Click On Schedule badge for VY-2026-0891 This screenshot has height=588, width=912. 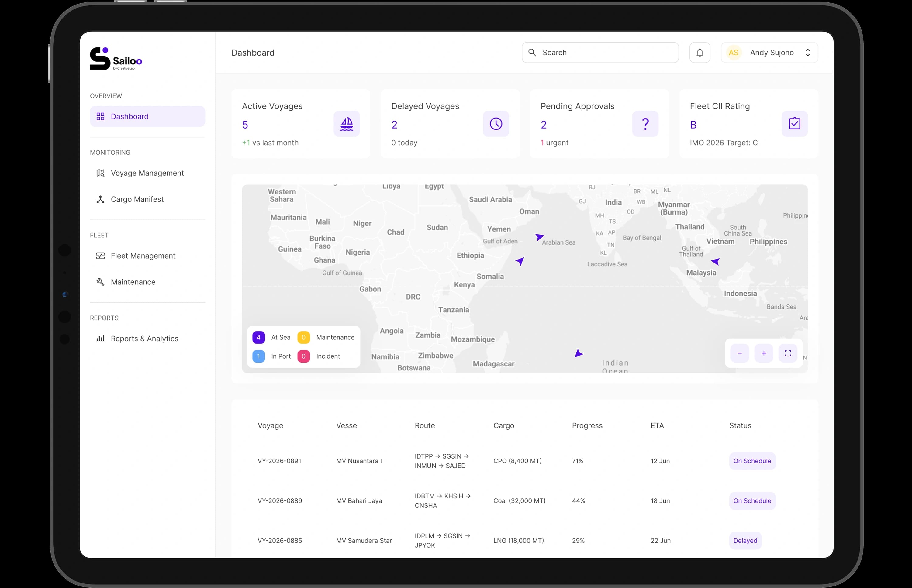752,461
